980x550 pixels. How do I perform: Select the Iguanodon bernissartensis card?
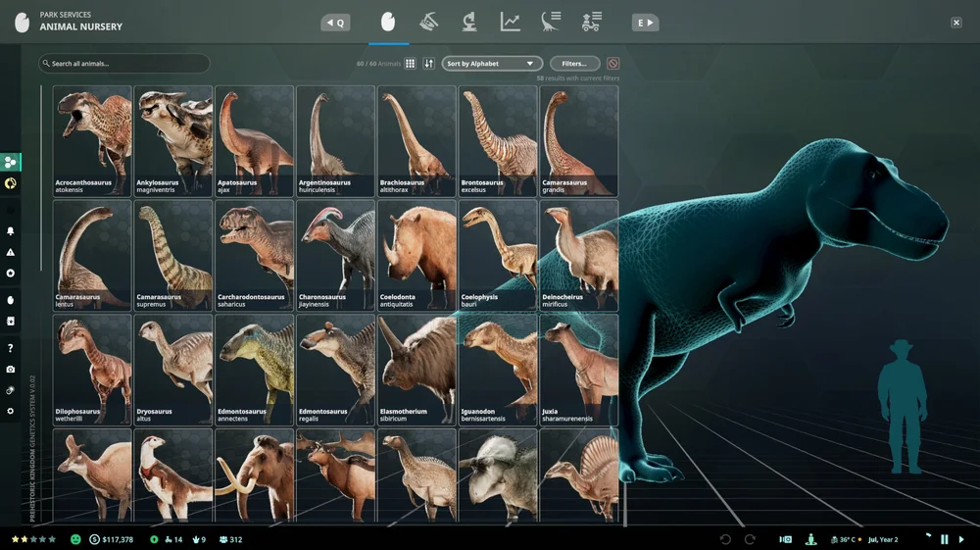coord(498,370)
